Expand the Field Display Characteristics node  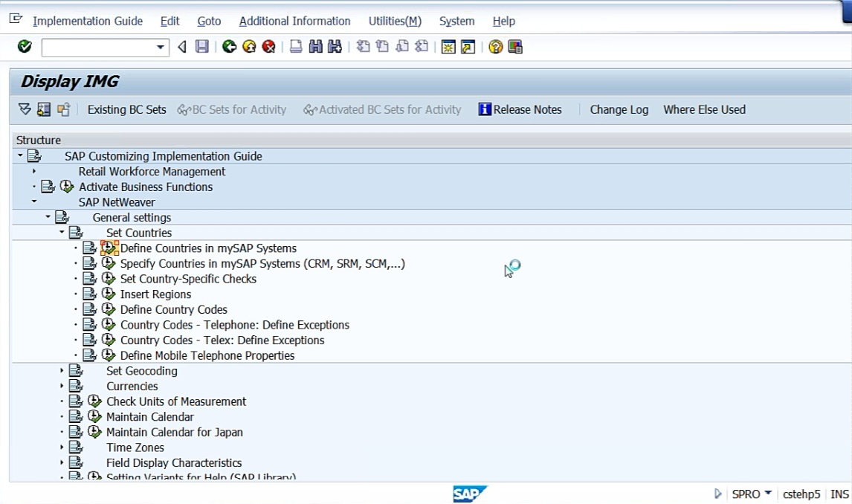(62, 462)
